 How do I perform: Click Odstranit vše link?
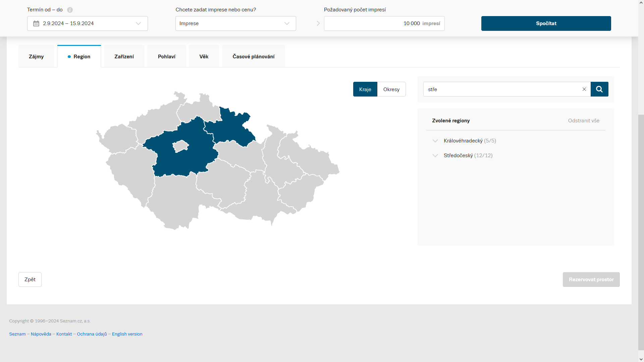(x=583, y=121)
